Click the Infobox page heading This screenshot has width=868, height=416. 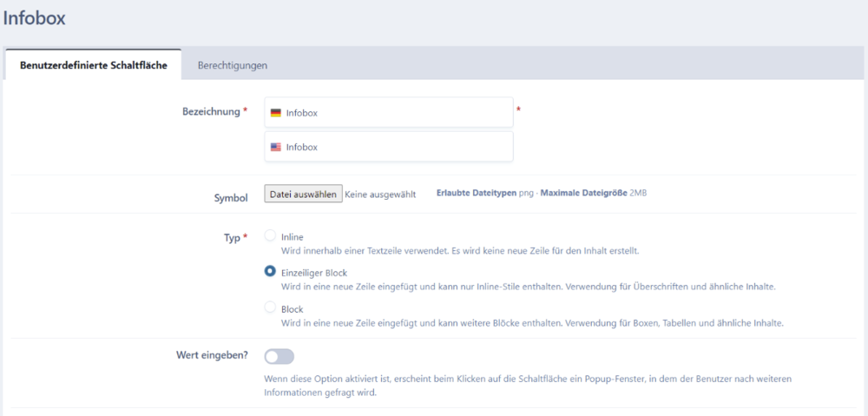click(x=35, y=17)
